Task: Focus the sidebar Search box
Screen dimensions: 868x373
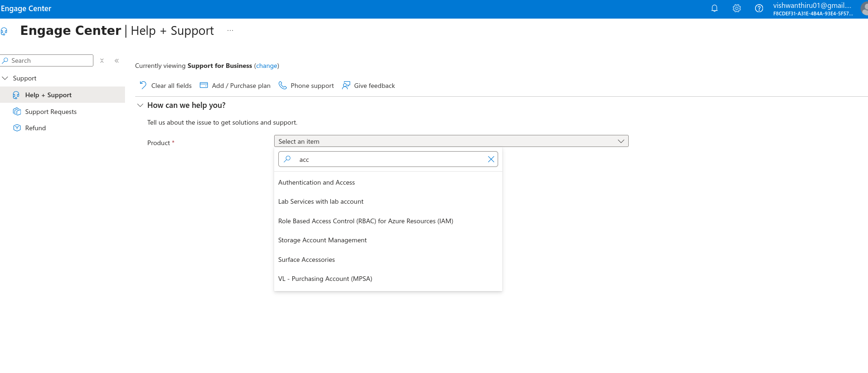Action: (x=47, y=60)
